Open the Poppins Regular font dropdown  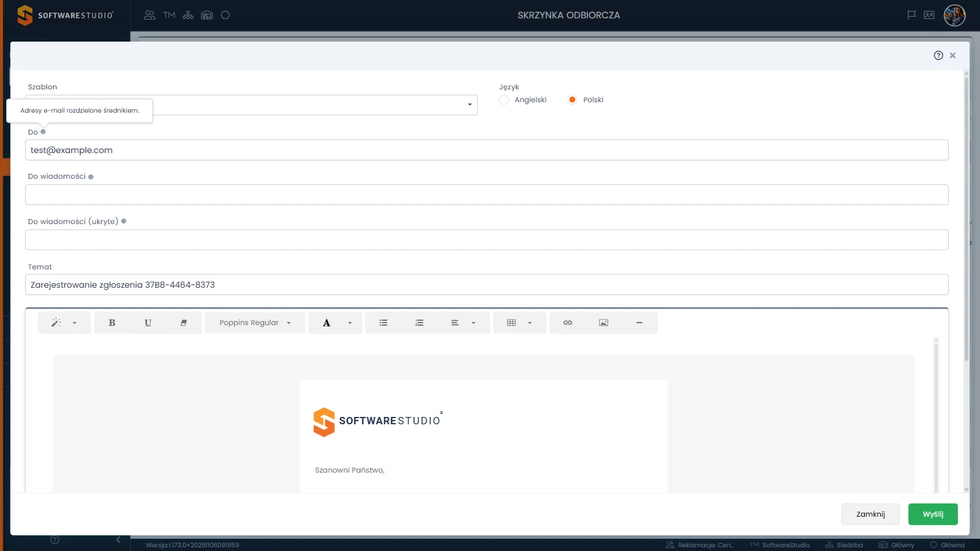click(255, 323)
